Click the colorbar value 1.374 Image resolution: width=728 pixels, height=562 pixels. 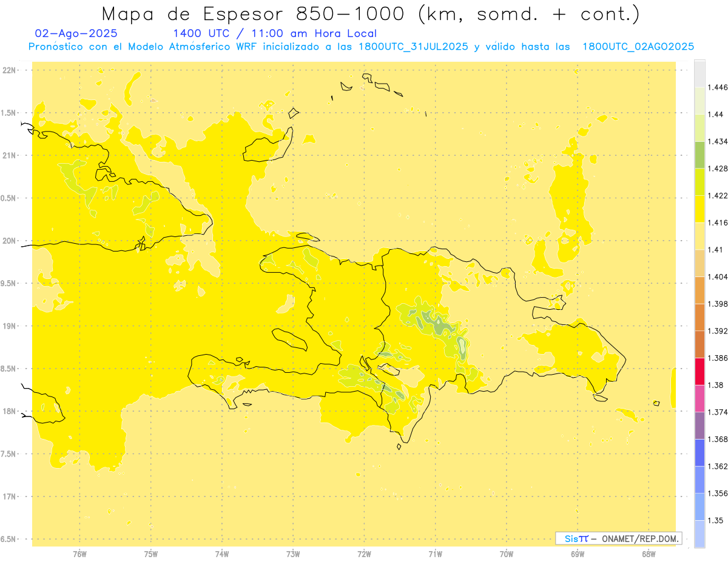[x=718, y=412]
